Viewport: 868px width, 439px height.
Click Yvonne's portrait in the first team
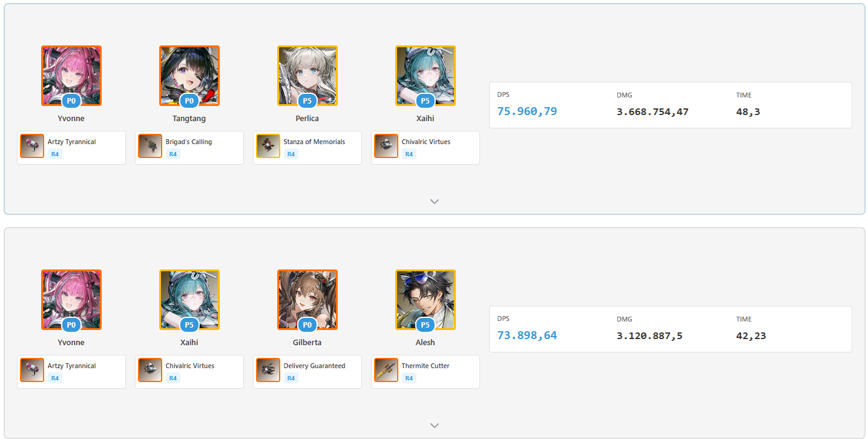(x=71, y=76)
